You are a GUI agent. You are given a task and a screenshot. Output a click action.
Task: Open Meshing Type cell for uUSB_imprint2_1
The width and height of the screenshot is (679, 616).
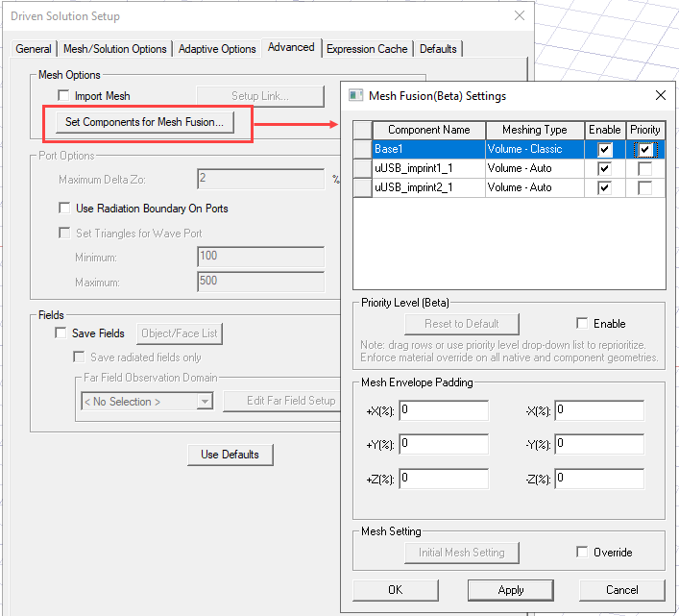coord(535,187)
